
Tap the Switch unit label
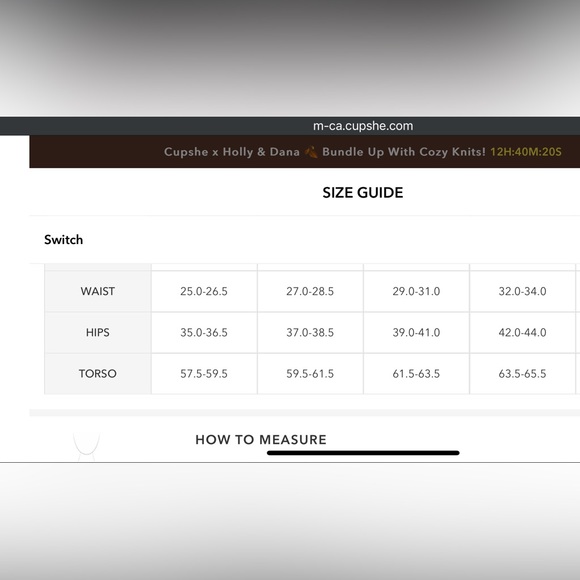pyautogui.click(x=64, y=240)
